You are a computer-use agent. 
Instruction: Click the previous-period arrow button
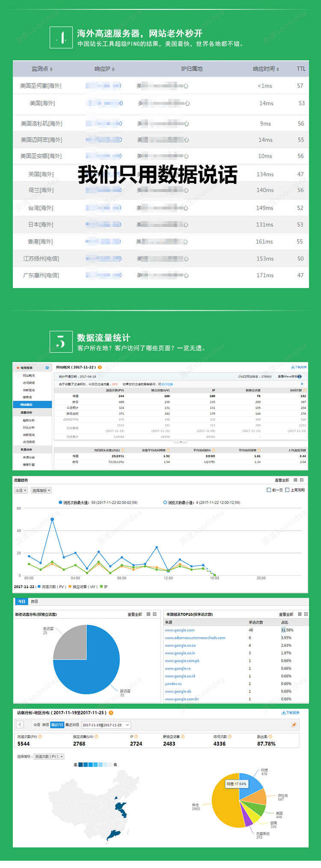tap(20, 725)
